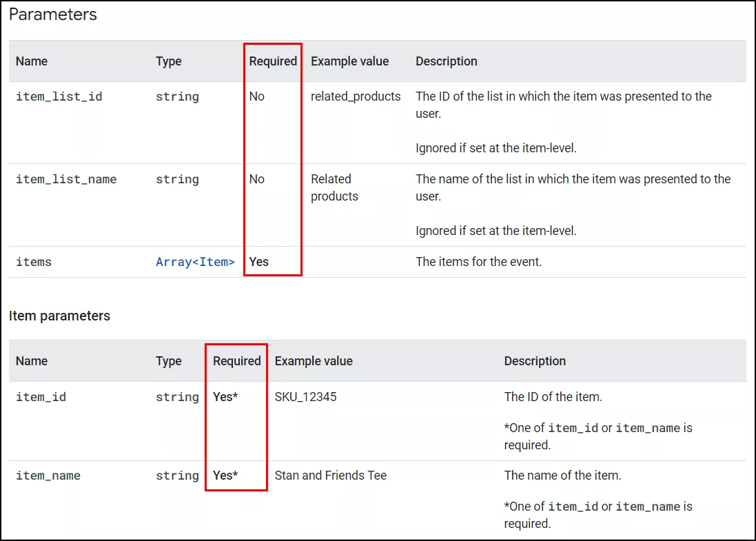
Task: Click the item_name parameter name in Item parameters
Action: coord(48,476)
